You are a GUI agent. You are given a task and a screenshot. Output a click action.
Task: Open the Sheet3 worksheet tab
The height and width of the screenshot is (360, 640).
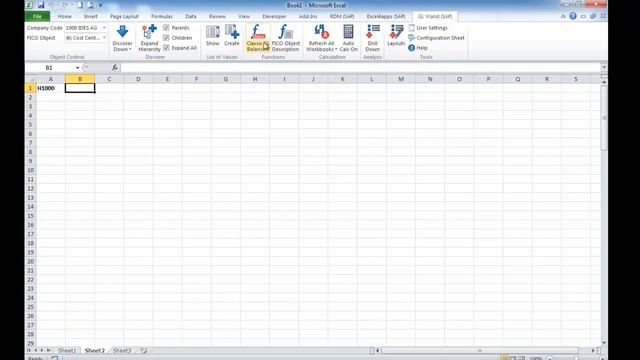pos(122,350)
